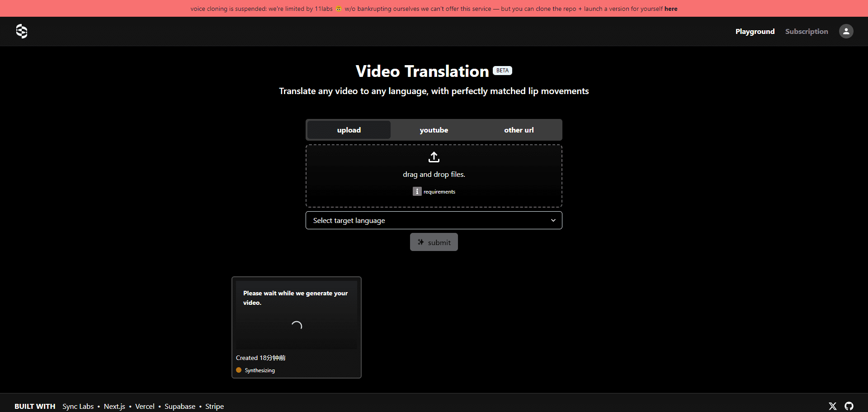Click the submit button

click(434, 242)
